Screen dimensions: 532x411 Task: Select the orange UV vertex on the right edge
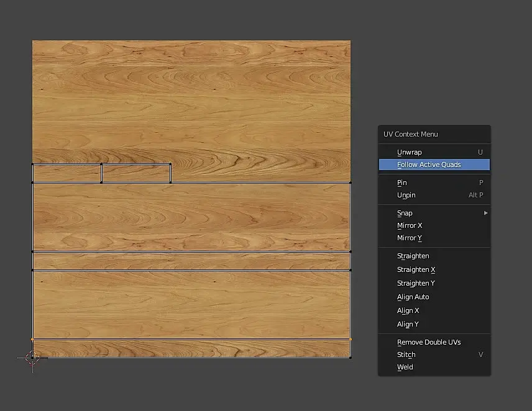(x=351, y=339)
